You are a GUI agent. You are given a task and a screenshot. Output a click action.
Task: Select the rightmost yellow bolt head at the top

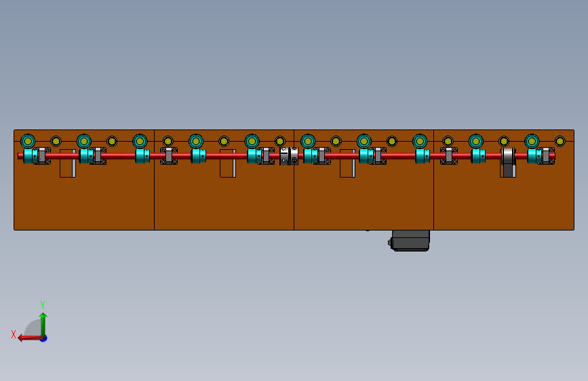pos(560,142)
